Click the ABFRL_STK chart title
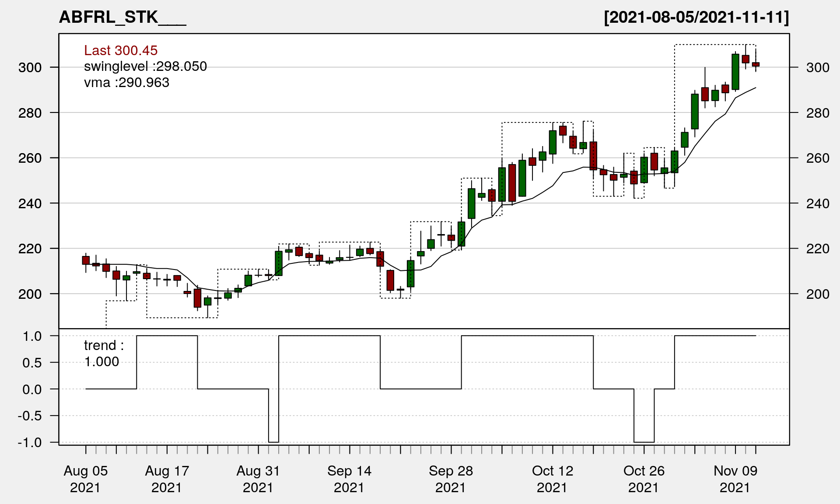This screenshot has height=504, width=840. [x=122, y=17]
